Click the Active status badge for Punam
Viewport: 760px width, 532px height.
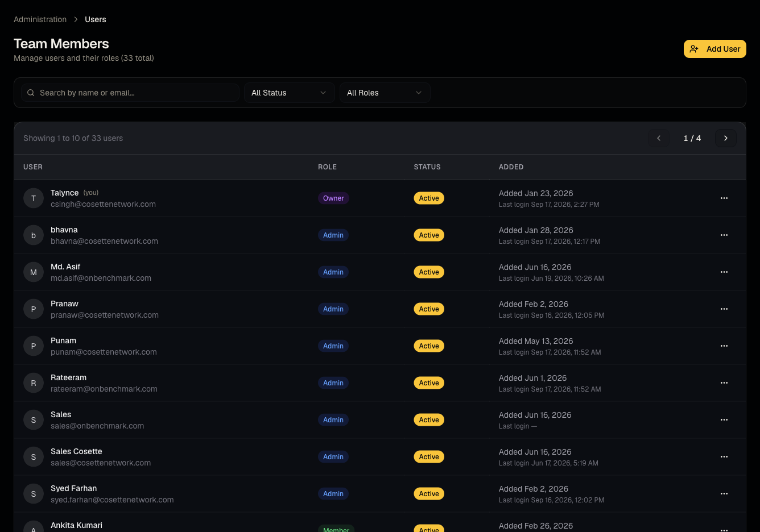pyautogui.click(x=429, y=346)
